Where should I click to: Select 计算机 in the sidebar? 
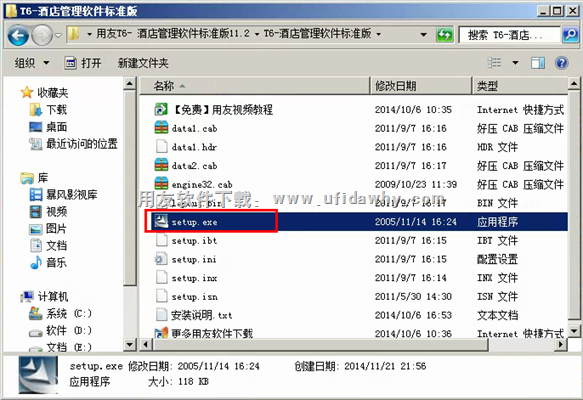click(x=44, y=296)
